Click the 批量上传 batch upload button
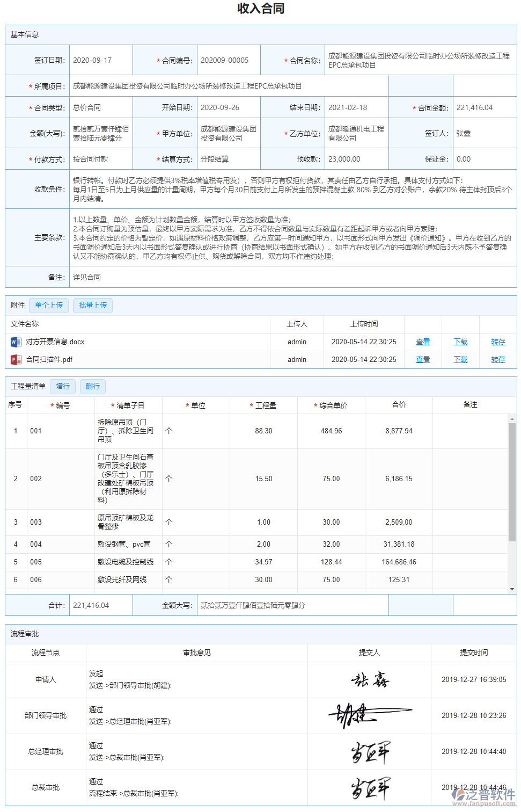The width and height of the screenshot is (521, 812). [x=92, y=305]
